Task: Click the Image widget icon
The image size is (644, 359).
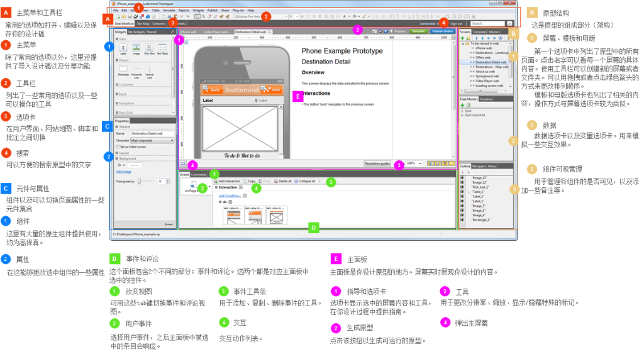Action: [136, 48]
